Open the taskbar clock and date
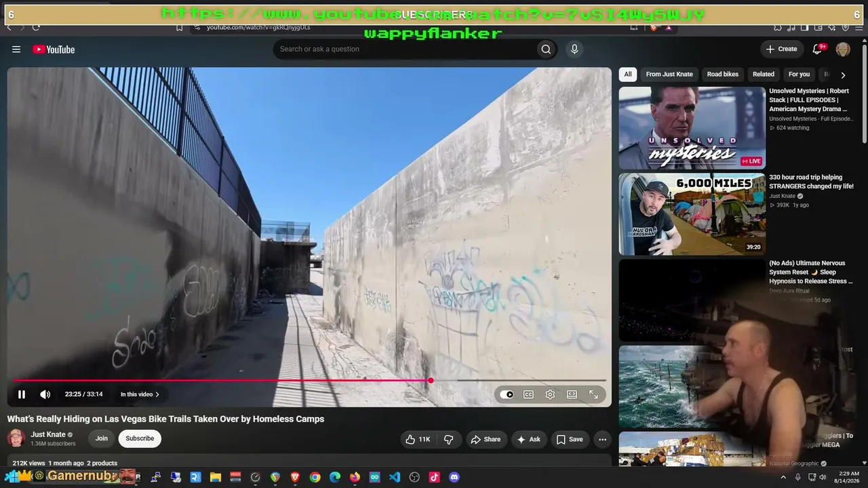 (847, 477)
